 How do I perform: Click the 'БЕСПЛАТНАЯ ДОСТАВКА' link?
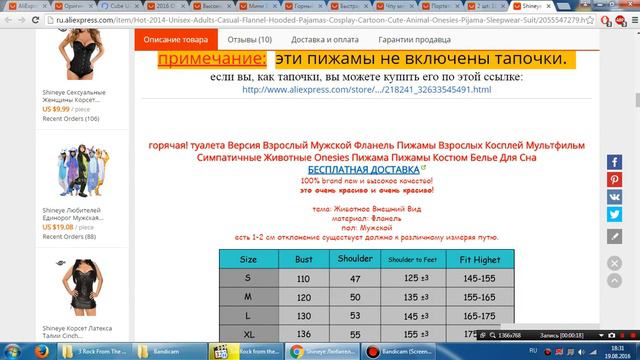coord(364,170)
